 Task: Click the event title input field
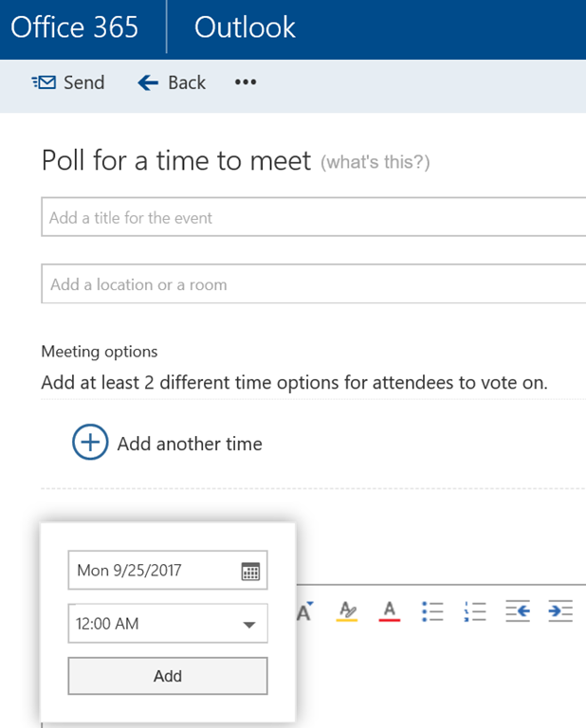click(313, 217)
